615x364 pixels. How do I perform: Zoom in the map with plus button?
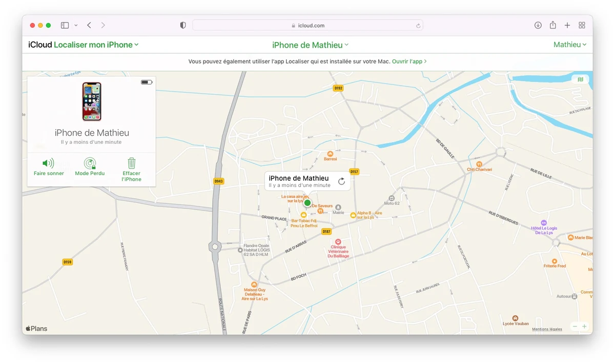pyautogui.click(x=584, y=327)
